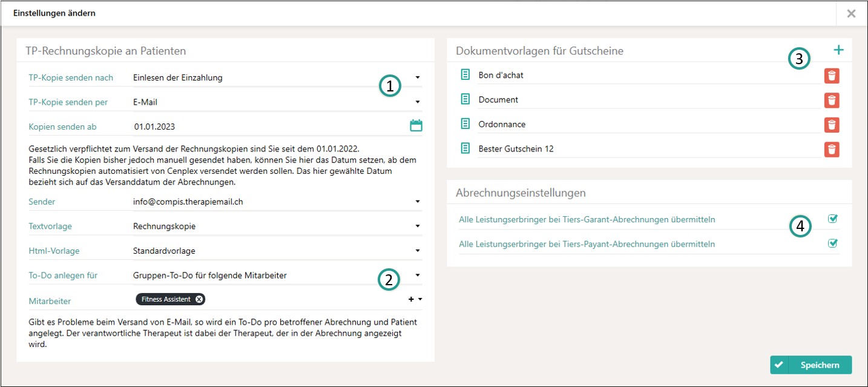Screen dimensions: 868x387
Task: Open the To-Do anlegen für dropdown
Action: [418, 276]
